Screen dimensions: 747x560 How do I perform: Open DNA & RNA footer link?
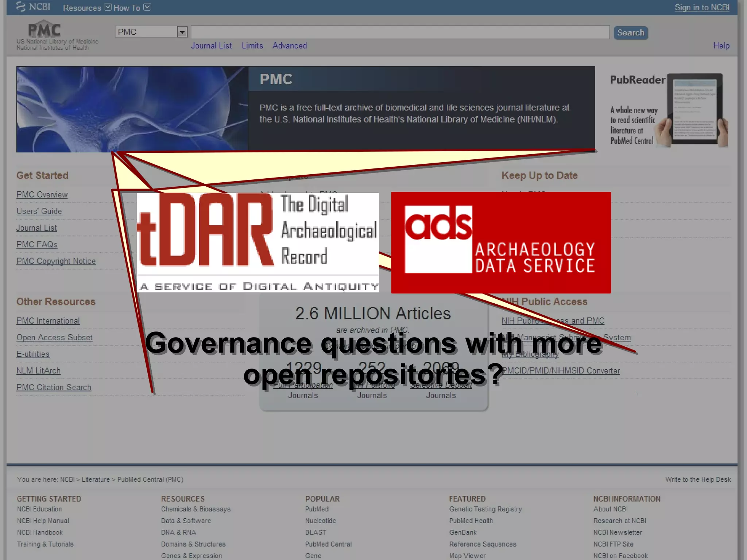[x=179, y=532]
